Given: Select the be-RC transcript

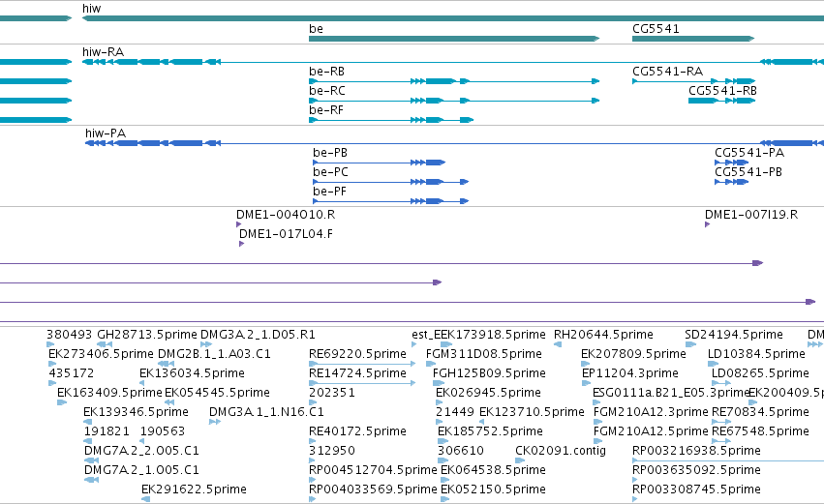Looking at the screenshot, I should pos(454,101).
